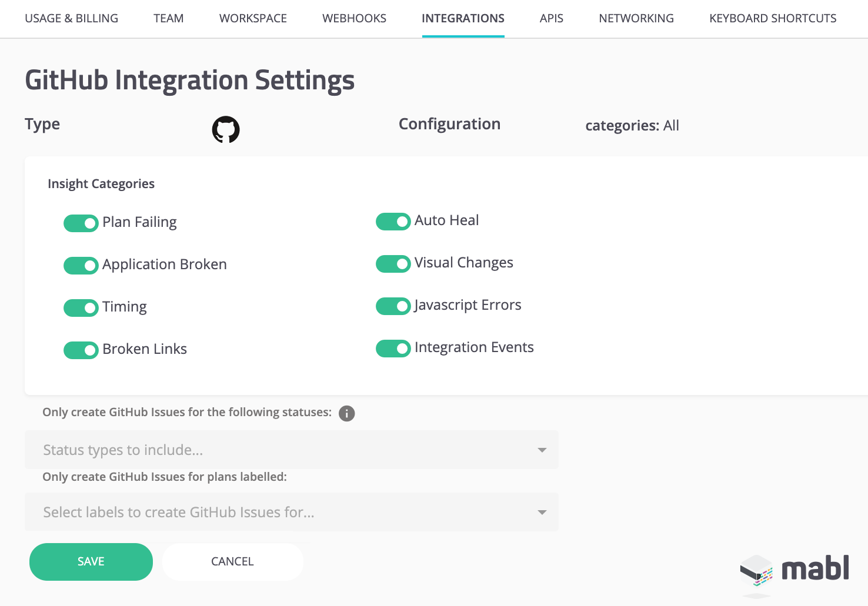This screenshot has width=868, height=606.
Task: Disable Javascript Errors category
Action: 393,306
